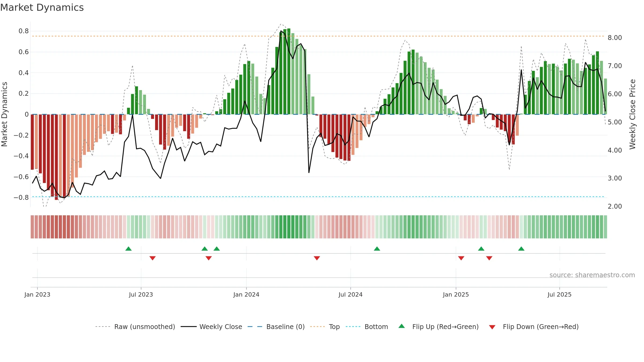Toggle the Top legend entry

(x=325, y=327)
